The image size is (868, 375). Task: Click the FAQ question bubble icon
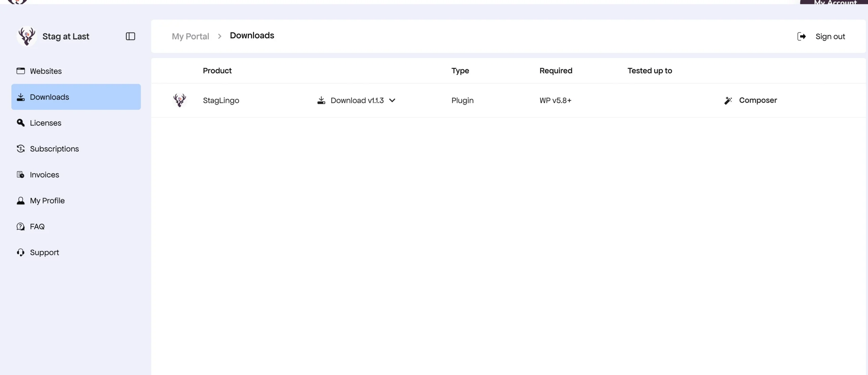[21, 226]
